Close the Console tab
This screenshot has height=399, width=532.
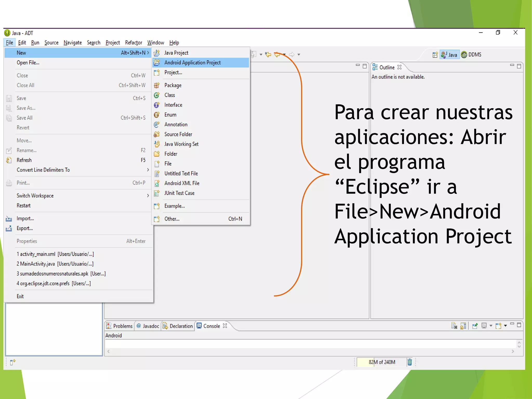(x=225, y=326)
